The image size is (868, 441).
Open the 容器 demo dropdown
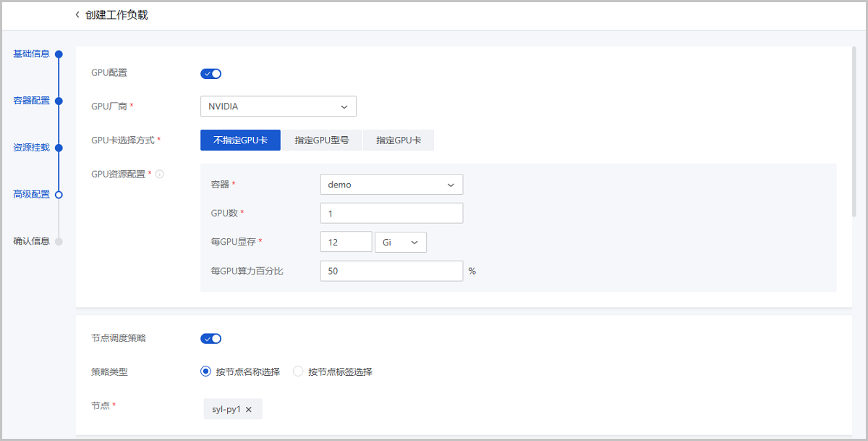pyautogui.click(x=391, y=185)
